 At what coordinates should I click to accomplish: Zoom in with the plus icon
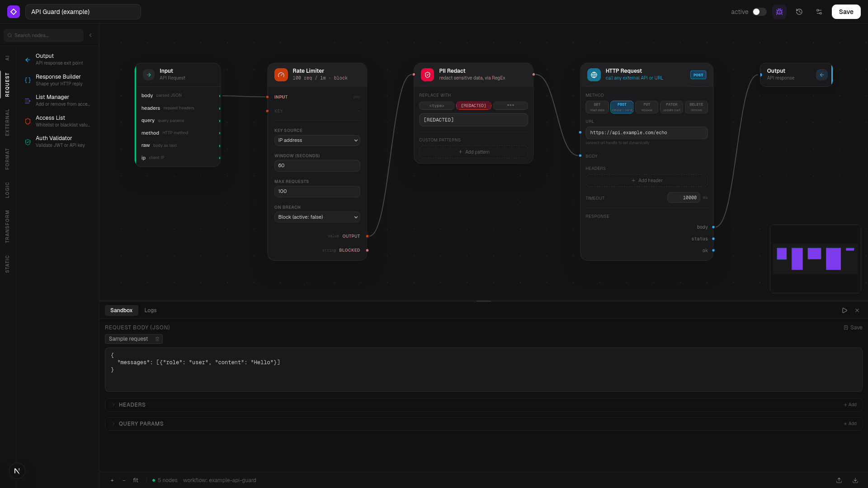click(112, 480)
